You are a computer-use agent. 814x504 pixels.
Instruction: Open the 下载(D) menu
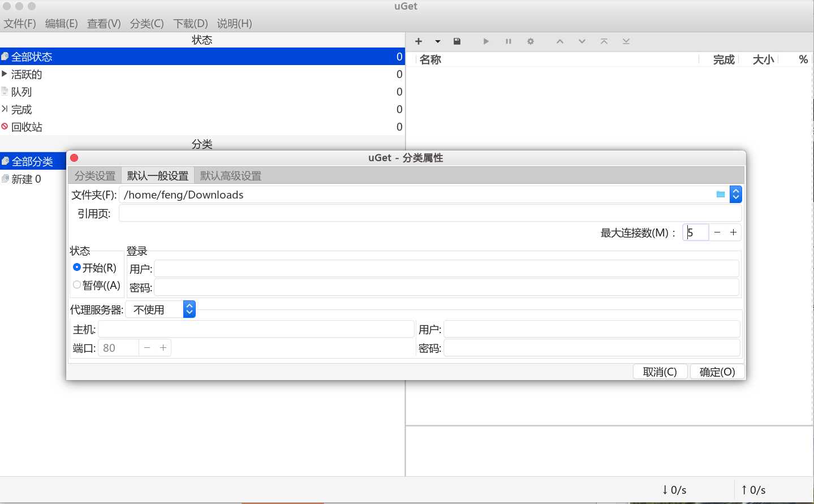(191, 23)
